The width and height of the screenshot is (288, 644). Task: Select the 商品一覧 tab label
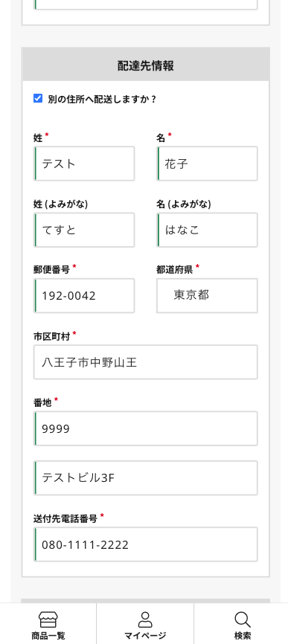tap(48, 635)
